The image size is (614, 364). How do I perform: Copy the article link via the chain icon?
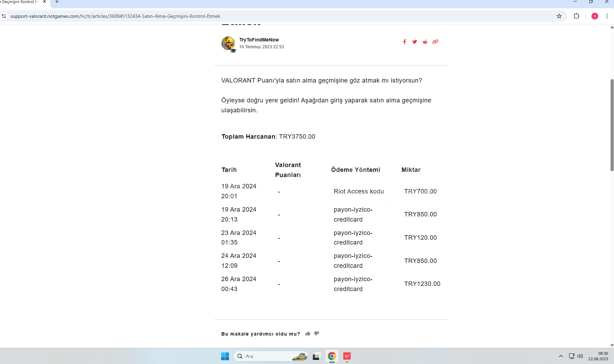435,42
